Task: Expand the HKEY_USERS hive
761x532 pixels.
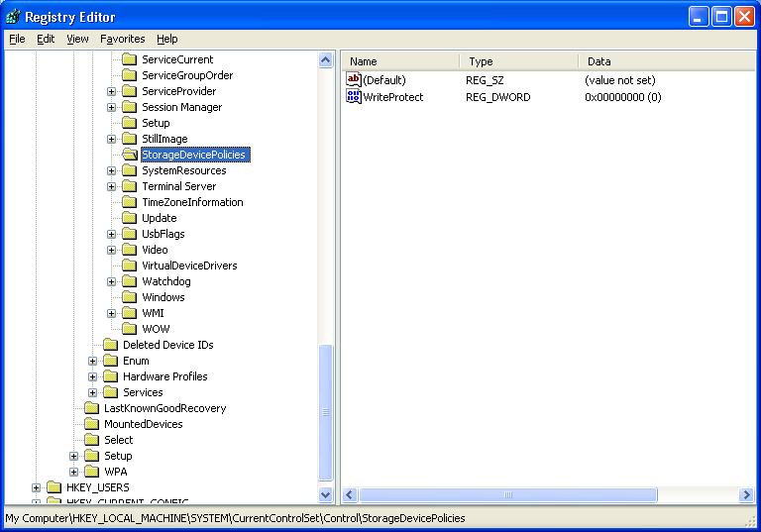Action: pos(36,487)
